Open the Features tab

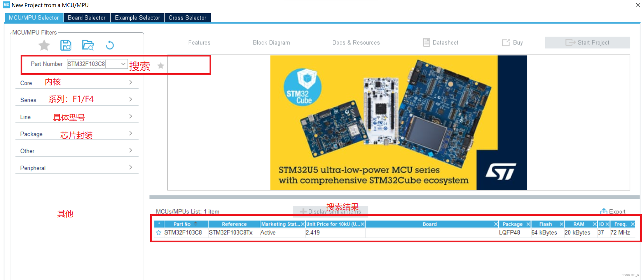pos(199,43)
